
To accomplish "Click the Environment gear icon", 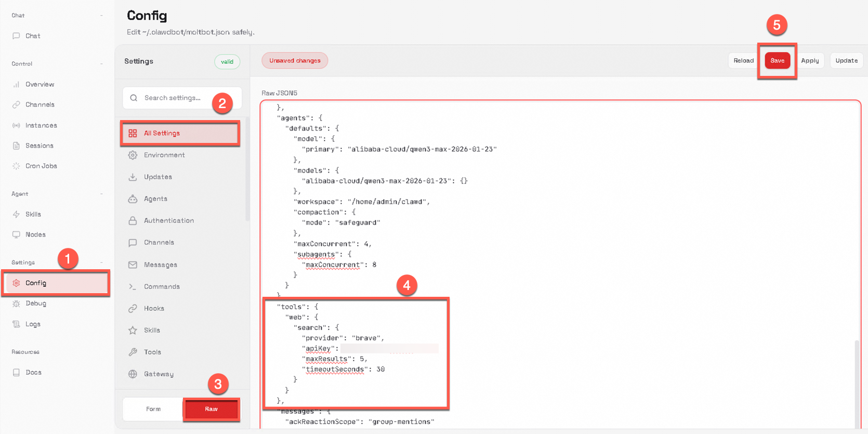I will (x=133, y=155).
